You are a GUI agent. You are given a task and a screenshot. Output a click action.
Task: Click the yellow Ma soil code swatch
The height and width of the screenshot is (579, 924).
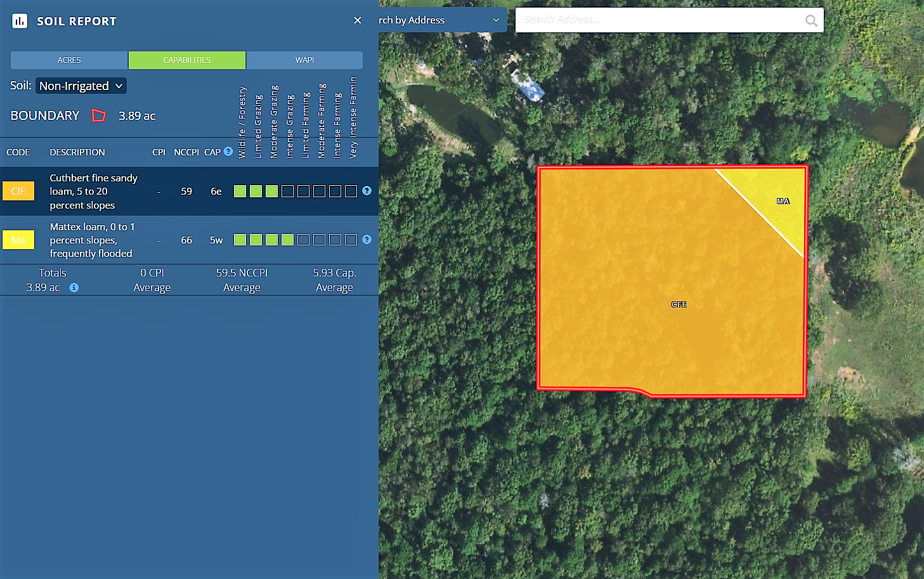point(18,240)
